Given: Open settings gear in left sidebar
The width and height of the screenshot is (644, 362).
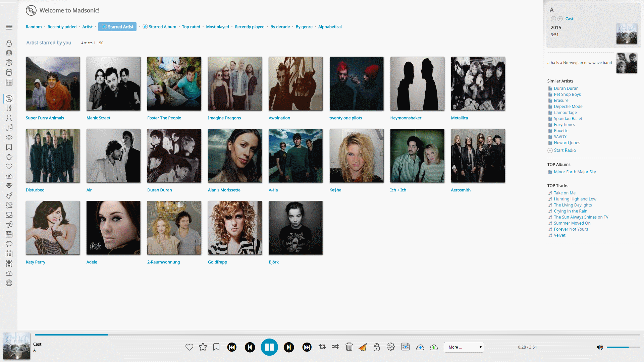Looking at the screenshot, I should [9, 63].
